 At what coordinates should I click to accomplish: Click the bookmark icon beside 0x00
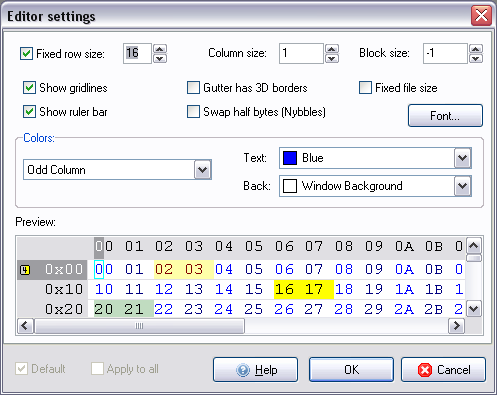(25, 270)
